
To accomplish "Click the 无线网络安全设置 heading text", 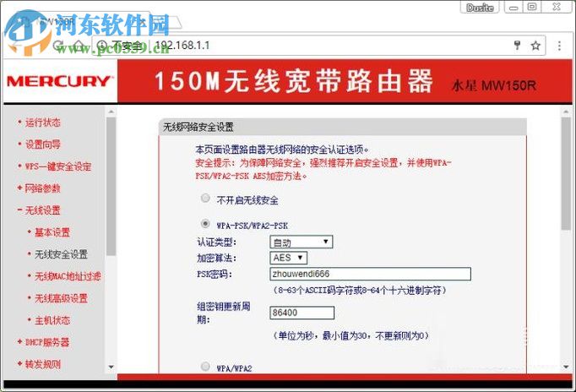I will coord(198,127).
